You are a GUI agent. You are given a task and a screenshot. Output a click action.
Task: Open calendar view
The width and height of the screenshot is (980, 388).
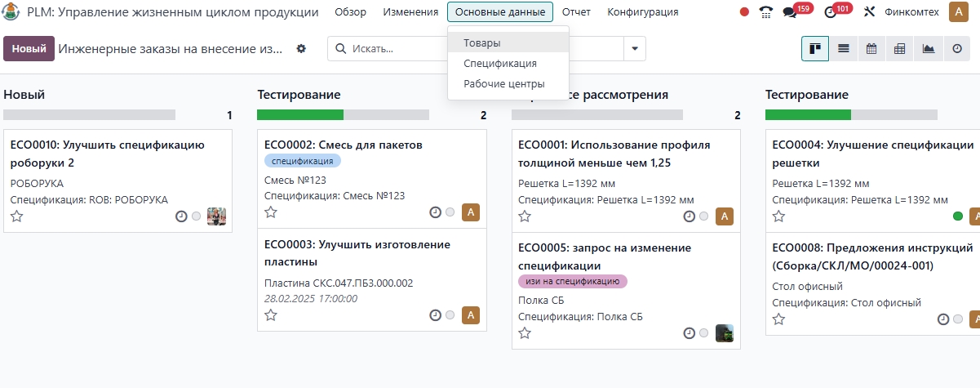(x=871, y=49)
